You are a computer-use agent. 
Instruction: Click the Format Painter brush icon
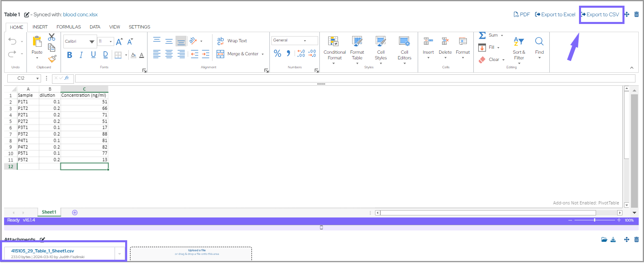(x=52, y=59)
